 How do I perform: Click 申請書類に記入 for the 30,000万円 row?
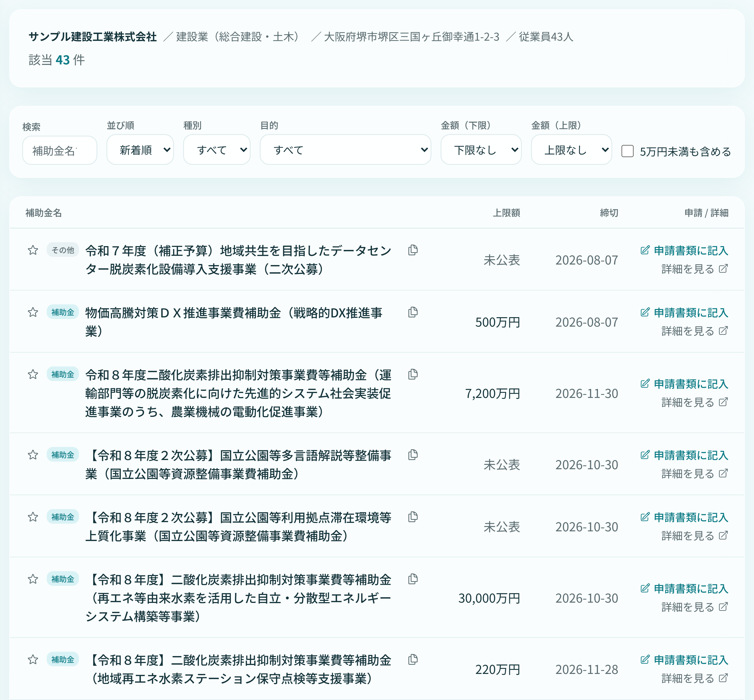pos(684,588)
